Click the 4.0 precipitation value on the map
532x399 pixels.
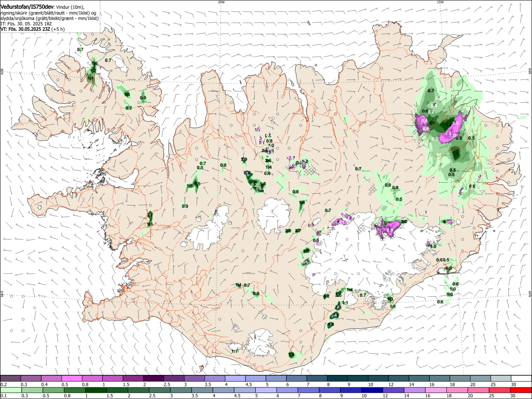[331, 325]
